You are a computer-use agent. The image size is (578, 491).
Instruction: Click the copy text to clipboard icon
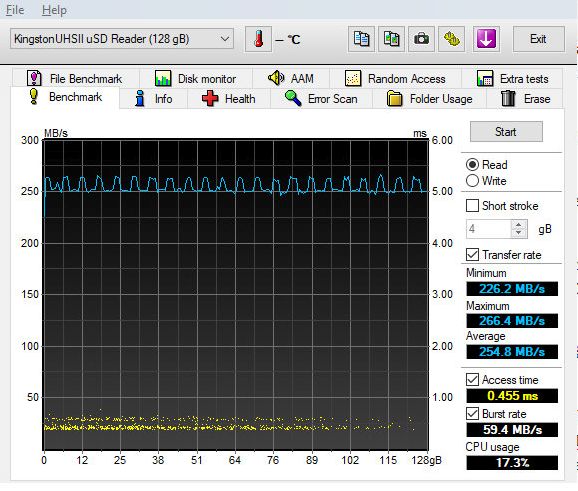(361, 39)
